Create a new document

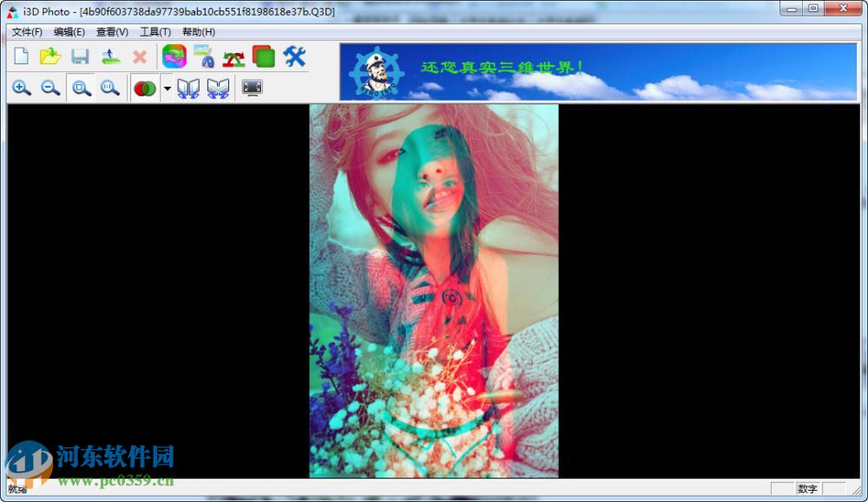pyautogui.click(x=22, y=56)
